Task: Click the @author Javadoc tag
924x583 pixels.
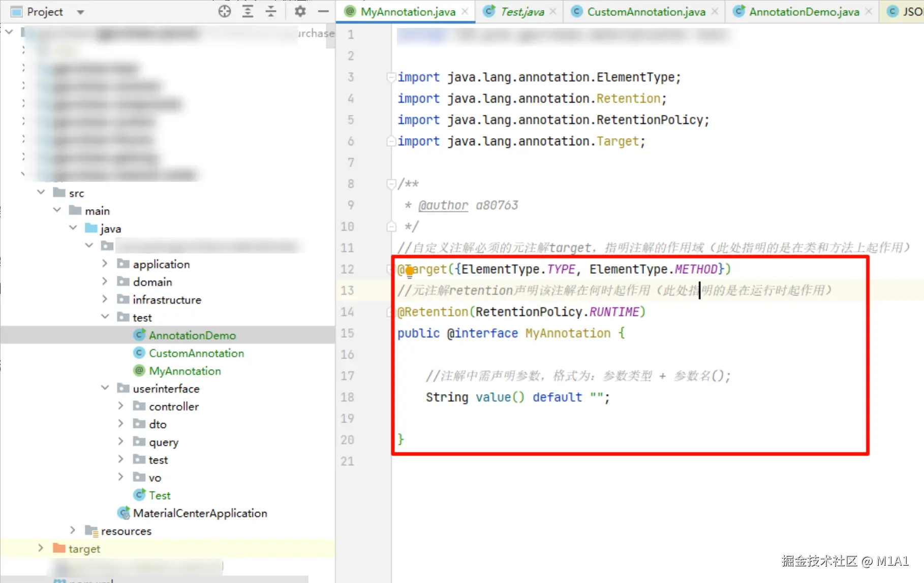Action: click(443, 205)
